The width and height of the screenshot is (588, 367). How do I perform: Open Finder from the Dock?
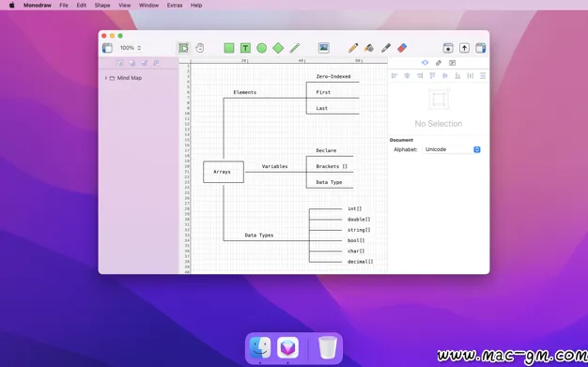point(260,347)
